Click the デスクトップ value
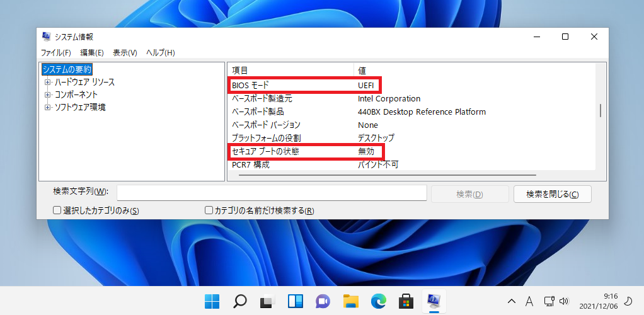The image size is (644, 315). (x=376, y=137)
